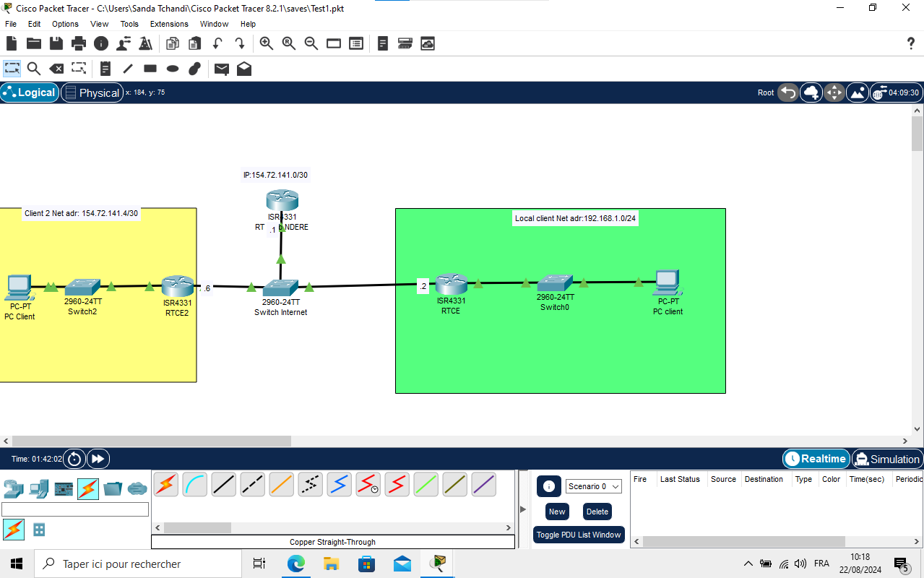Image resolution: width=924 pixels, height=578 pixels.
Task: Open the Network Devices category
Action: pos(14,489)
